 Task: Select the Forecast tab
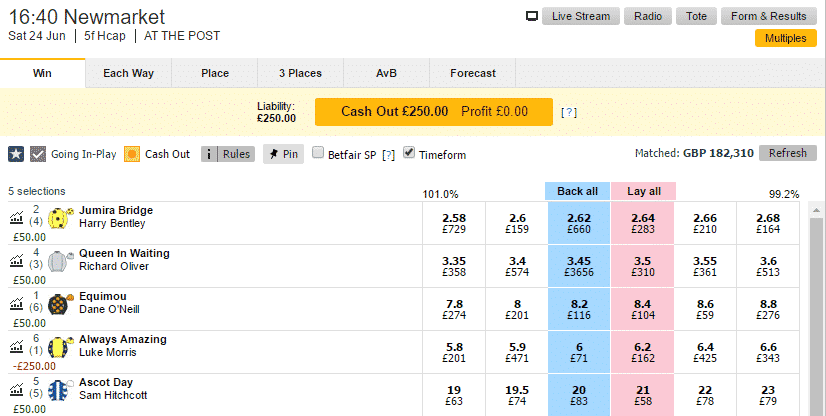click(473, 73)
